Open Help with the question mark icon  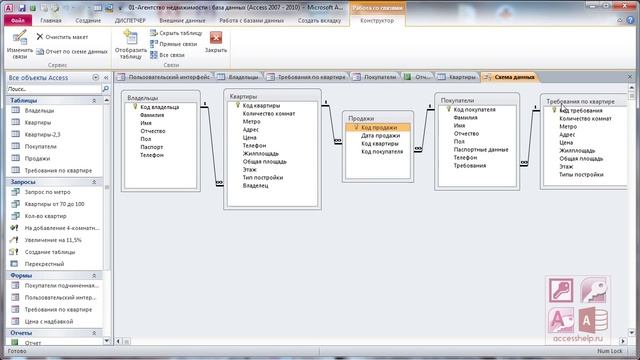(630, 20)
